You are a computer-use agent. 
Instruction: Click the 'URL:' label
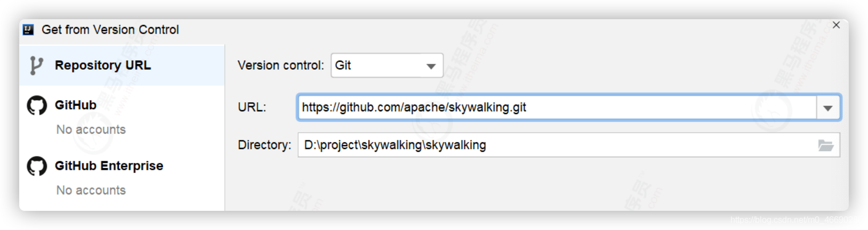click(252, 108)
